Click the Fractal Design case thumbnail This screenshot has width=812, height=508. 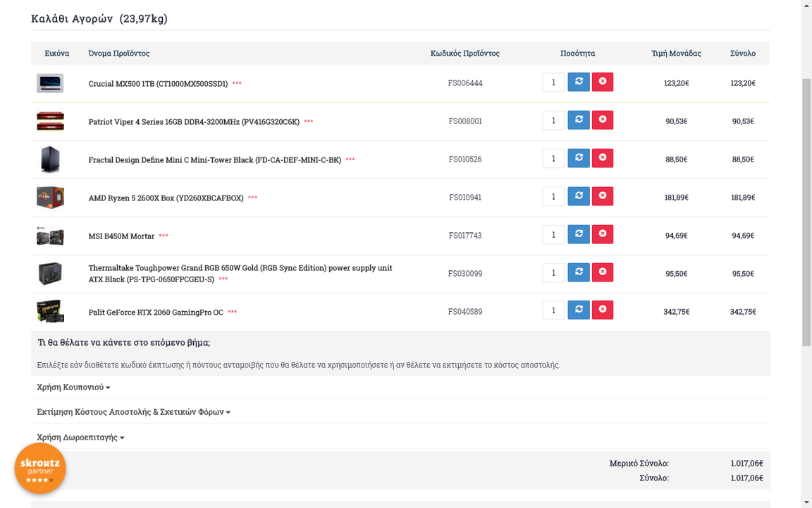coord(50,159)
